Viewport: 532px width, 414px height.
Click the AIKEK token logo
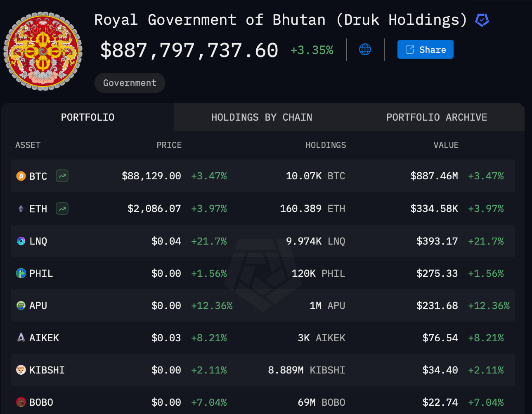tap(21, 338)
